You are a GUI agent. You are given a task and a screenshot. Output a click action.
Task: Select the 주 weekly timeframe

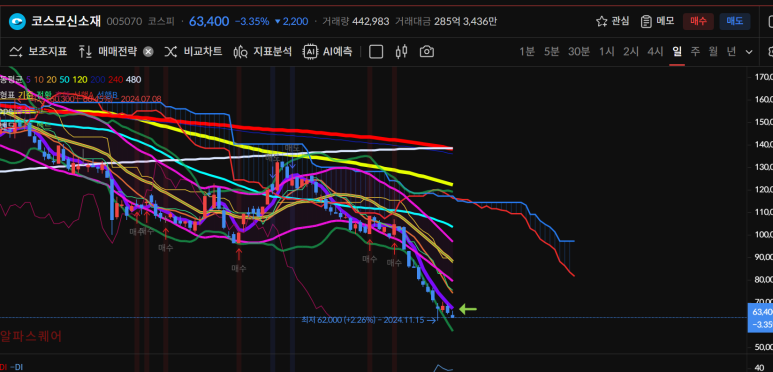point(695,51)
